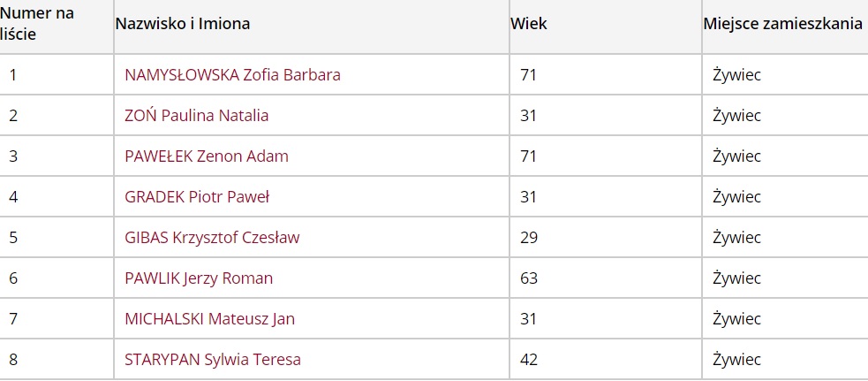Click the age 29 cell for GIBAS
Viewport: 868px width, 381px height.
529,238
